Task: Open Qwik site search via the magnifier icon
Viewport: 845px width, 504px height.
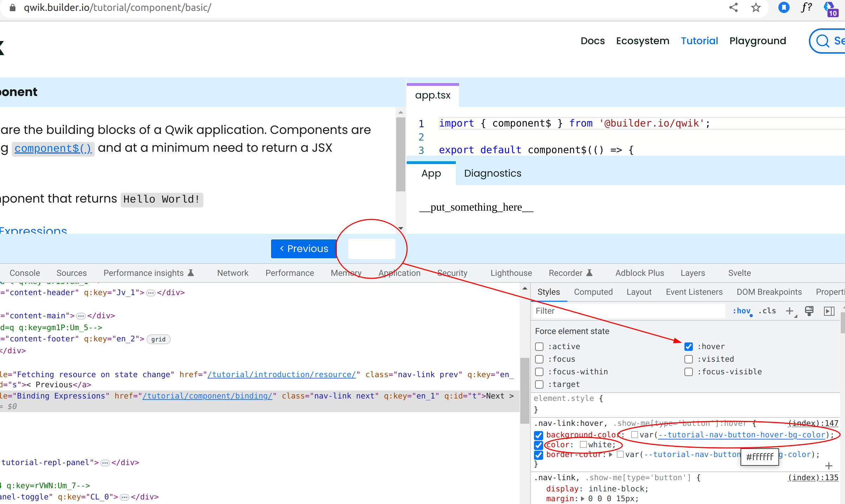Action: [822, 41]
